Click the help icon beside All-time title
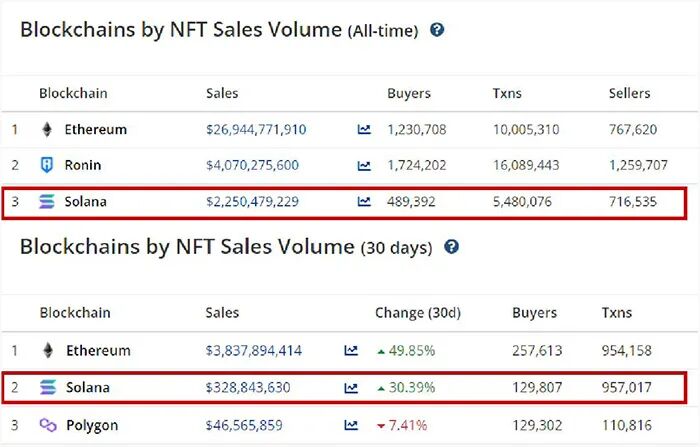Viewport: 700px width, 447px height. [x=437, y=30]
